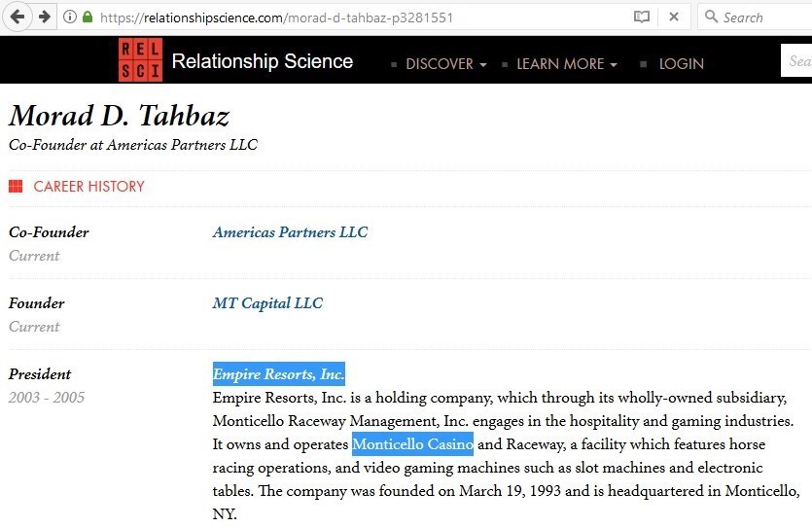This screenshot has width=812, height=528.
Task: Click the stop loading X button
Action: coord(674,18)
